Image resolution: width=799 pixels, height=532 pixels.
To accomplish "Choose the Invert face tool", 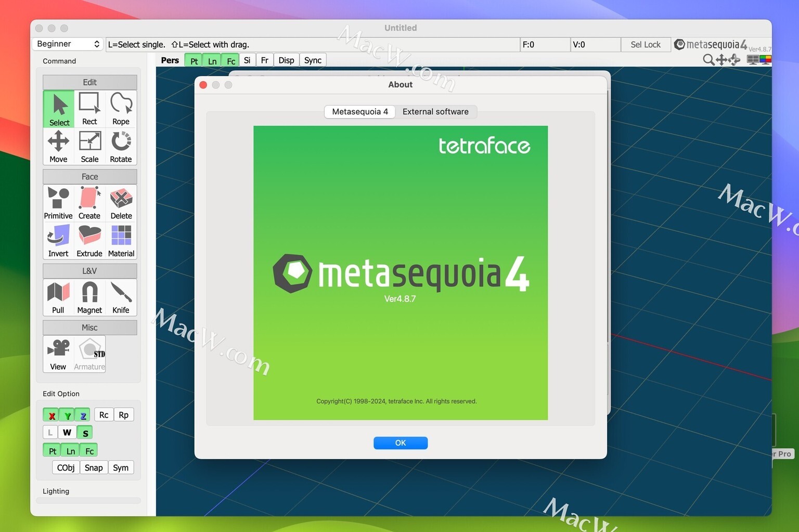I will pos(58,241).
